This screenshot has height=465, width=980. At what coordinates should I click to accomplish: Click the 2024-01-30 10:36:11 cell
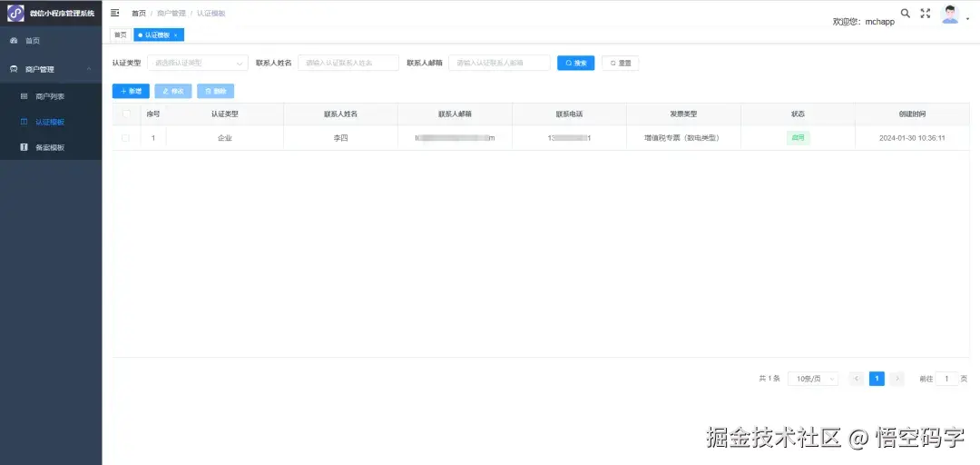tap(912, 138)
